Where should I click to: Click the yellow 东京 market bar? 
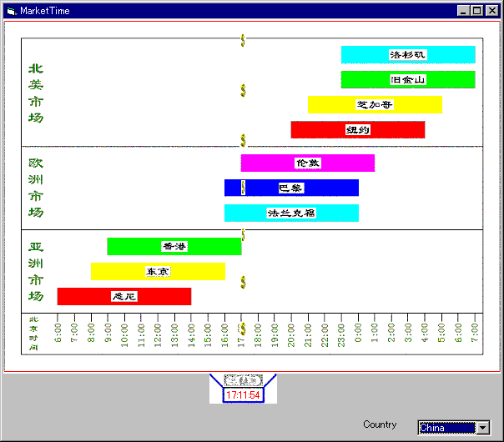pyautogui.click(x=158, y=271)
